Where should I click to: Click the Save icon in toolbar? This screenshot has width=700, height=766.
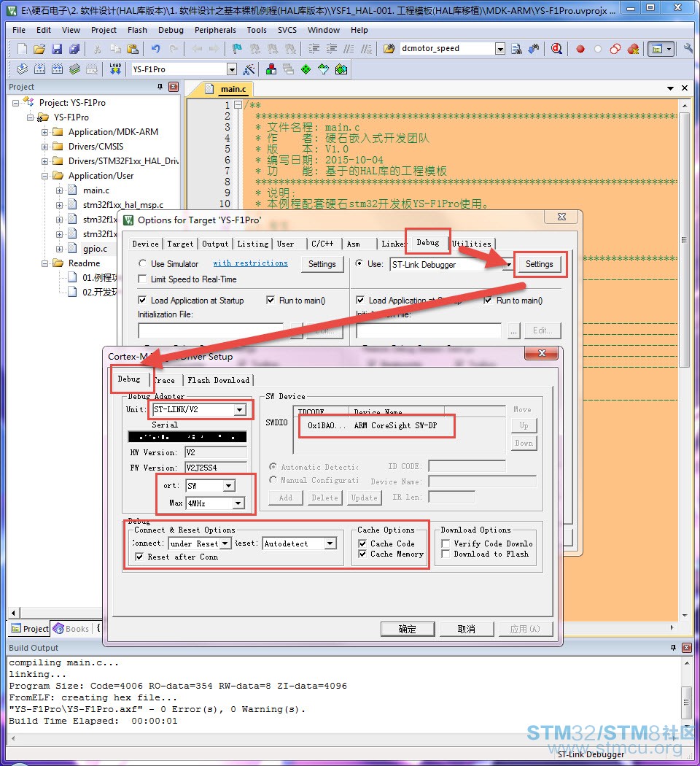57,48
